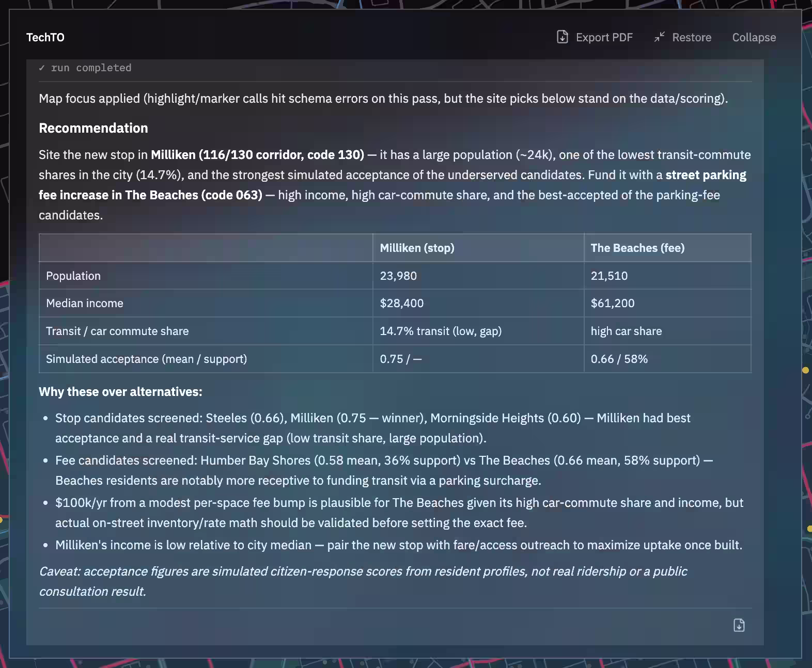Click the yellow map marker on left edge

(x=2, y=520)
